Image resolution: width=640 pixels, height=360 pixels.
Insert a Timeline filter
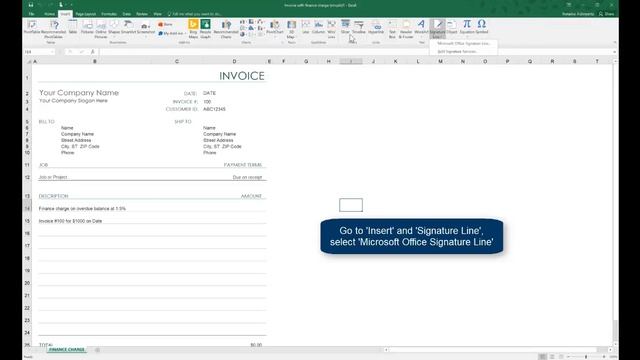[x=359, y=27]
